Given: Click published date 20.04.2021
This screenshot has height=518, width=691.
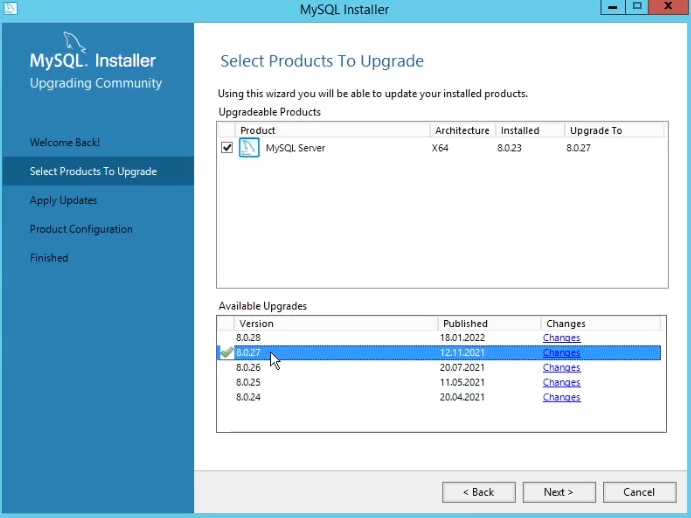Looking at the screenshot, I should click(462, 397).
